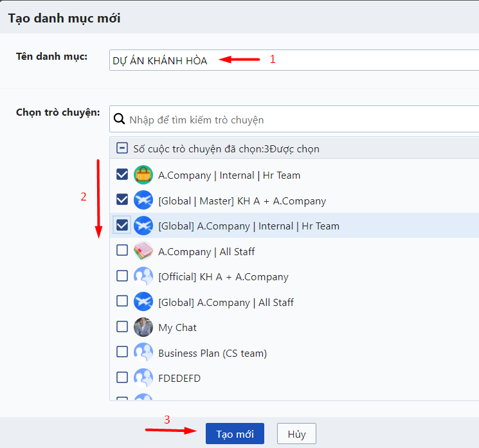The image size is (479, 448).
Task: Click group avatar of 'FDEDEFD'
Action: (143, 377)
